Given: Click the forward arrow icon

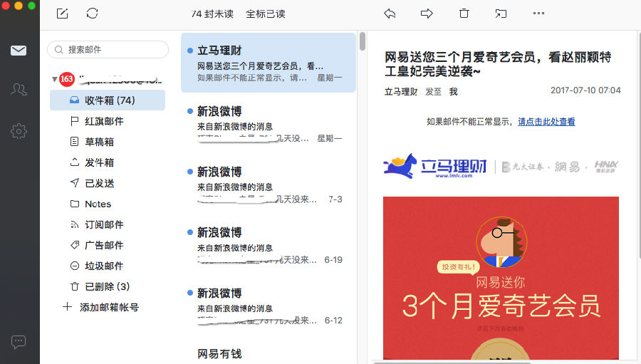Looking at the screenshot, I should 427,14.
